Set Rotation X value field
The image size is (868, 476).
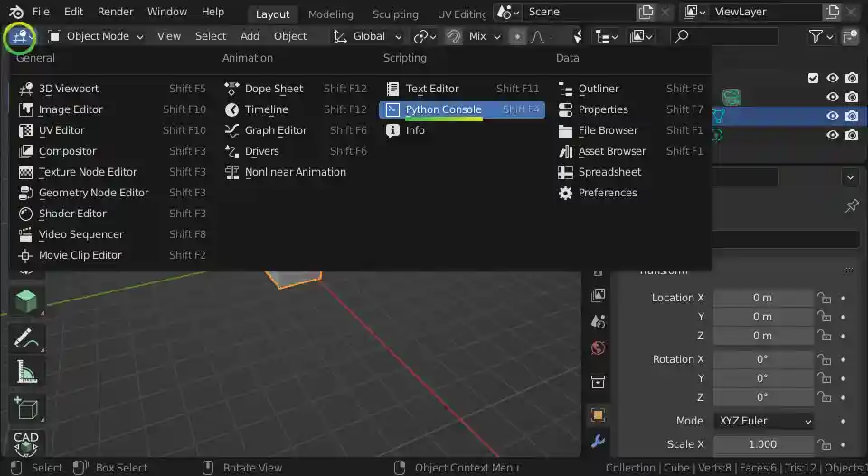click(x=763, y=359)
